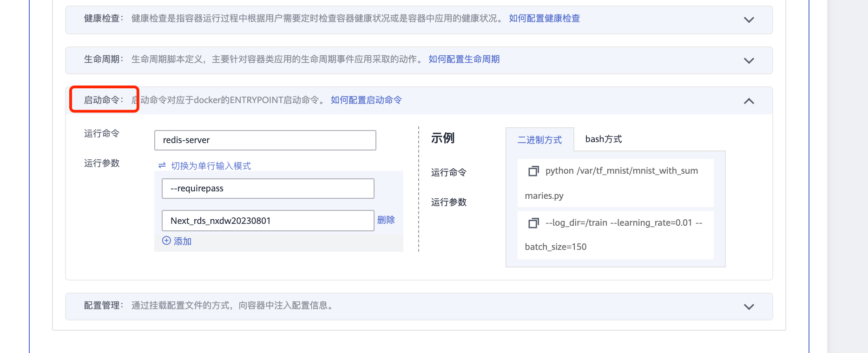868x353 pixels.
Task: Open the 如何配置启动命令 help link
Action: tap(366, 100)
